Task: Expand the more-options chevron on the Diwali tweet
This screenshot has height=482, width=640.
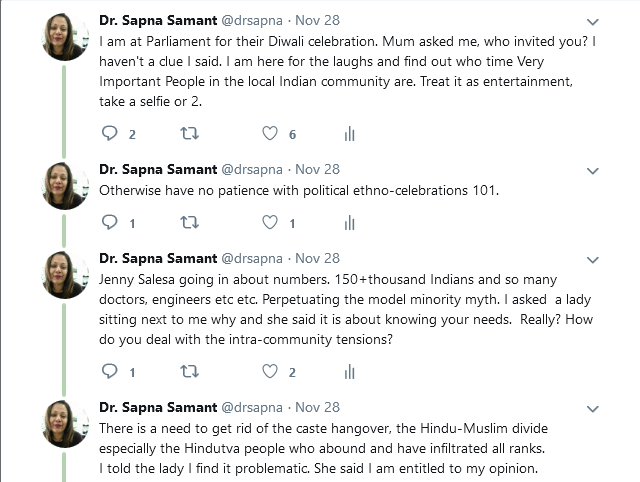Action: coord(592,21)
